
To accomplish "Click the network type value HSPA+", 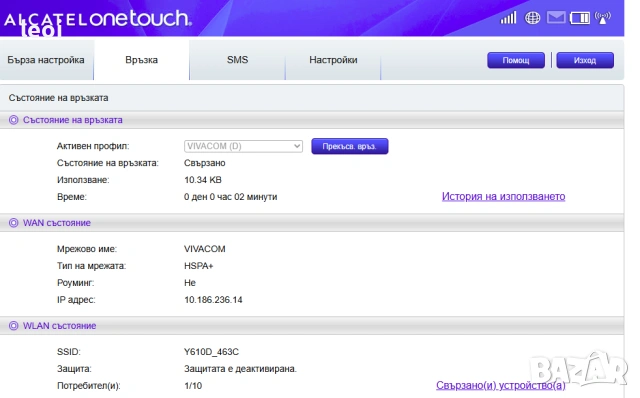I will 199,266.
